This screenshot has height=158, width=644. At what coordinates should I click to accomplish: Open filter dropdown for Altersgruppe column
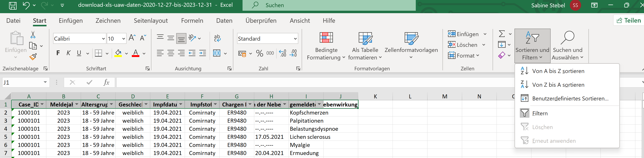[x=111, y=104]
